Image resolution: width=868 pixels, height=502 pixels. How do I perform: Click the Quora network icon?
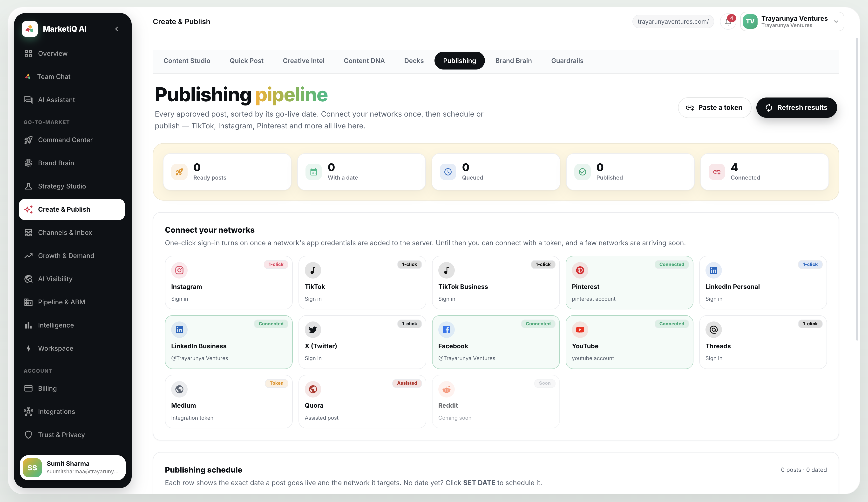tap(313, 389)
